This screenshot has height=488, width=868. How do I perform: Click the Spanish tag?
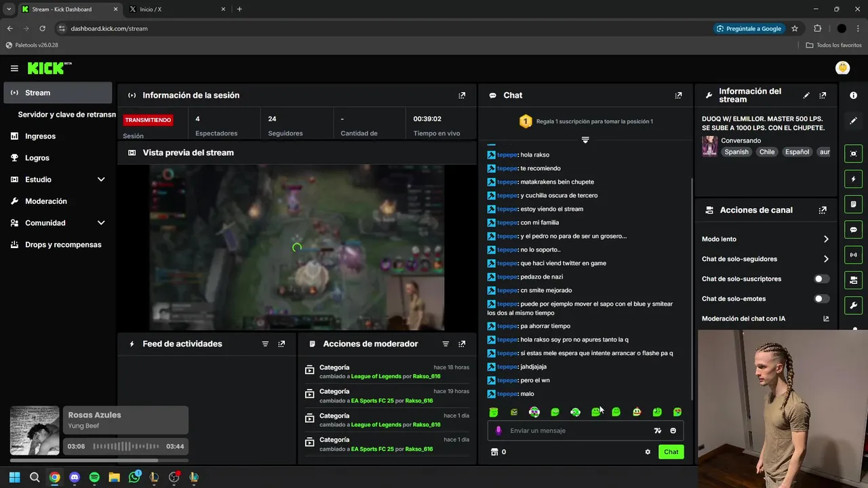click(736, 152)
